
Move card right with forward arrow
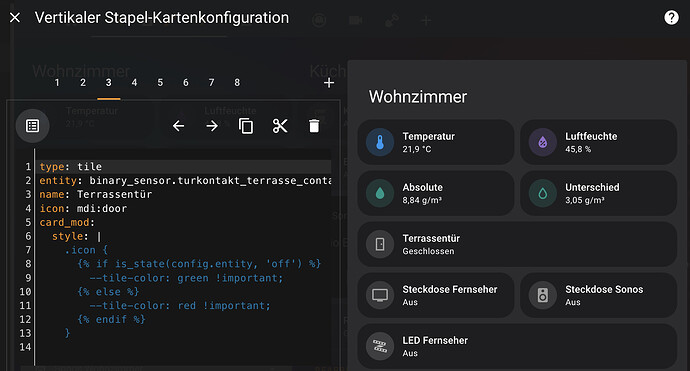(212, 126)
